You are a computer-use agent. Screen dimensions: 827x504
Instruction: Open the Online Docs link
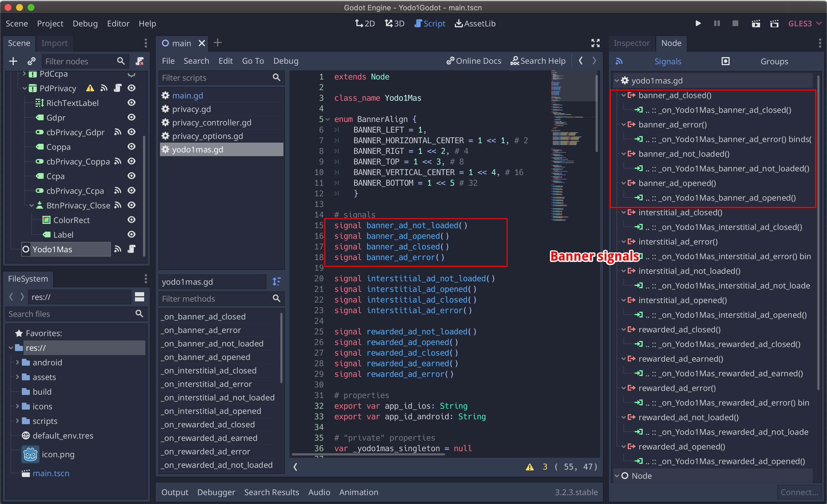point(474,61)
